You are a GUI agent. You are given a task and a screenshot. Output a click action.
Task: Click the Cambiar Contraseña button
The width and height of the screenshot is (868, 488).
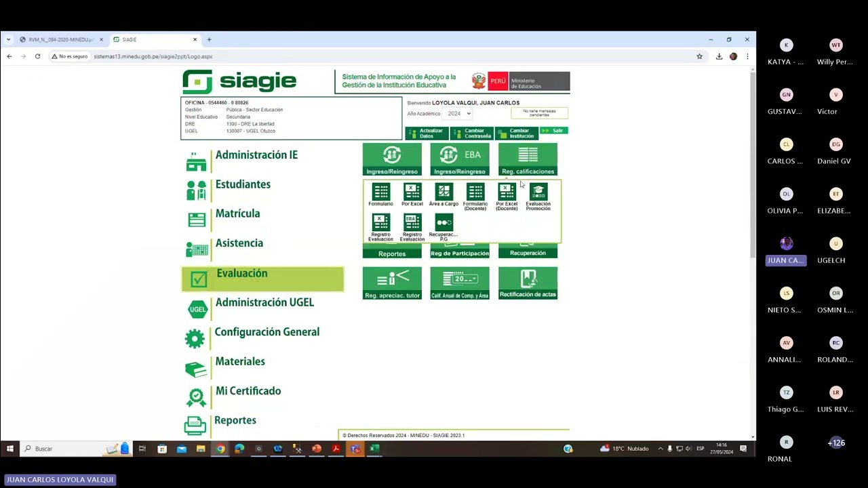(x=471, y=133)
